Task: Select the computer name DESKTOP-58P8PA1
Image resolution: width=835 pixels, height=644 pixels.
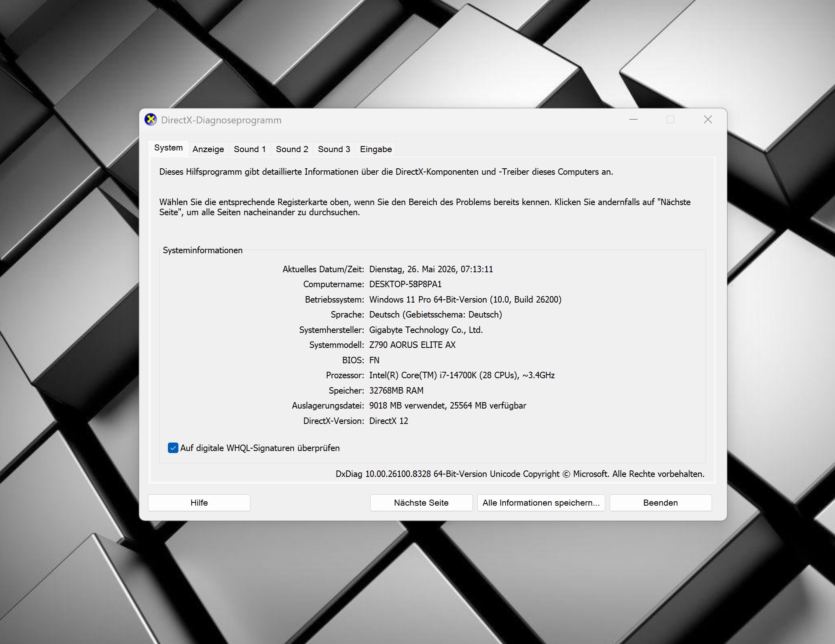Action: click(x=405, y=284)
